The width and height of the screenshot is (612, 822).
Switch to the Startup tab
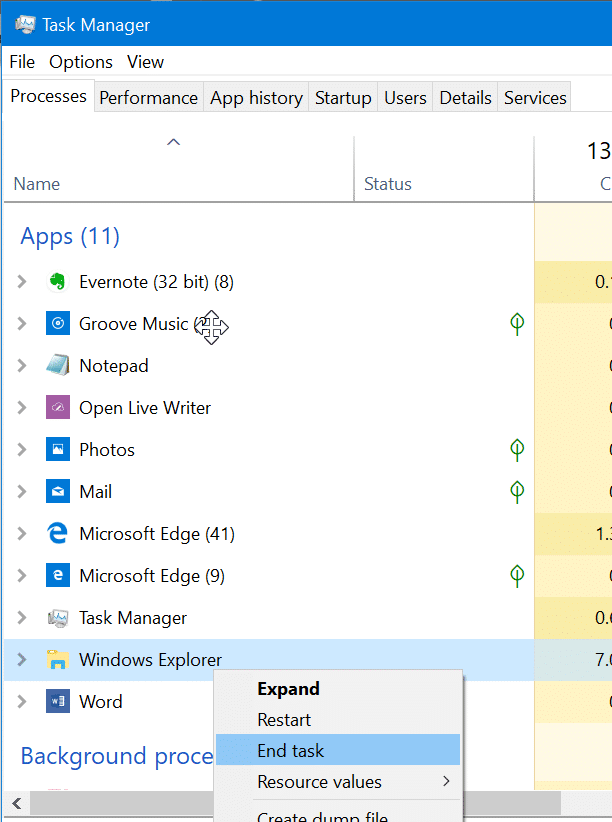[x=343, y=98]
